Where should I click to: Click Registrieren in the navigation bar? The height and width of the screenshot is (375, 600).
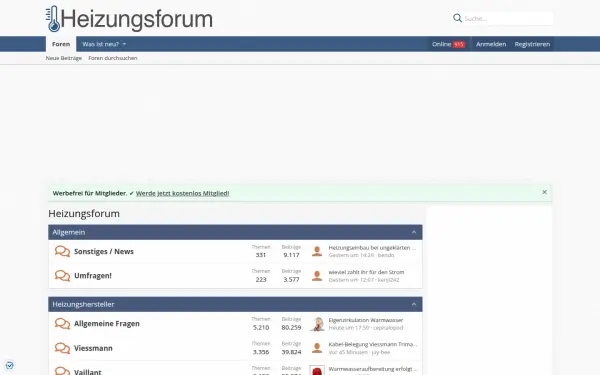(x=532, y=44)
